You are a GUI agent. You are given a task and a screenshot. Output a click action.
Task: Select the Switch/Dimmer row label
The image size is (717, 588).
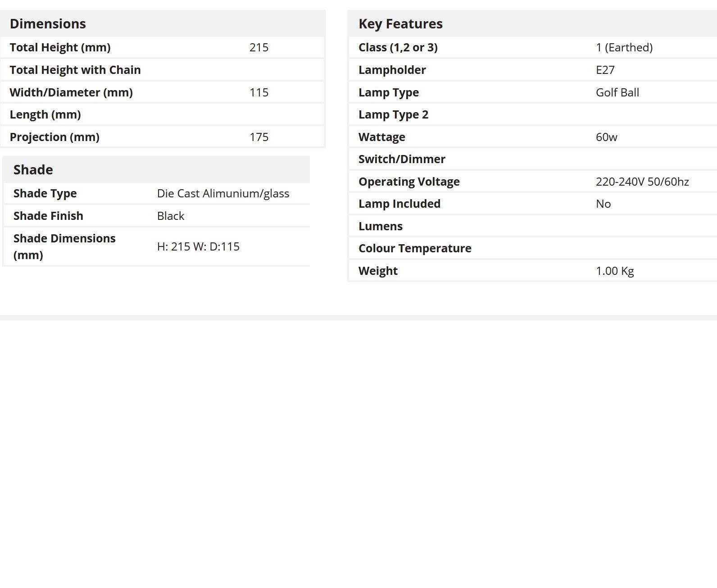coord(402,159)
